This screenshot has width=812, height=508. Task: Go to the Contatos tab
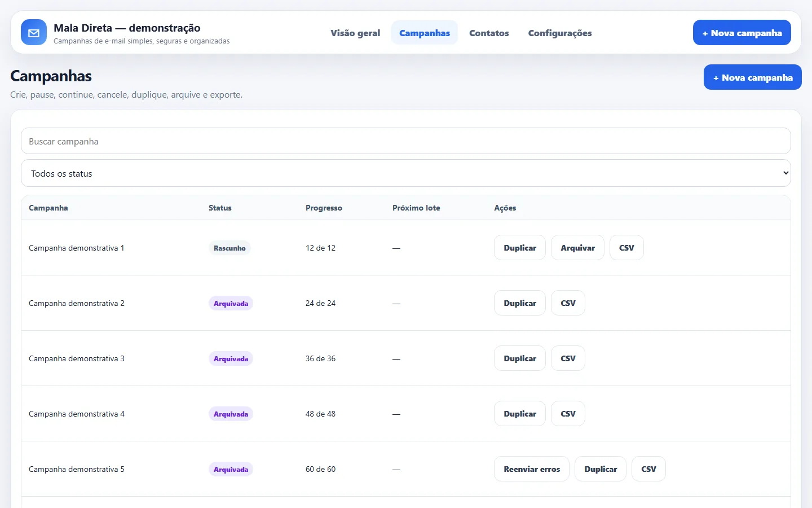click(x=489, y=33)
